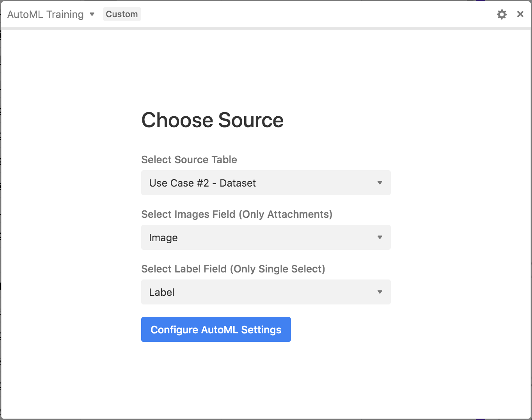This screenshot has width=532, height=420.
Task: Open the label field dropdown arrow
Action: [x=379, y=292]
